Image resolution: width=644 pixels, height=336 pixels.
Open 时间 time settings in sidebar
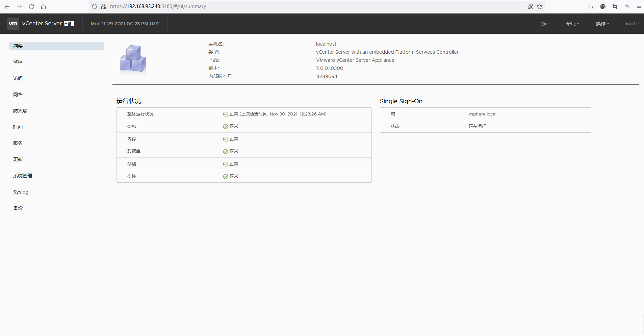pos(18,127)
